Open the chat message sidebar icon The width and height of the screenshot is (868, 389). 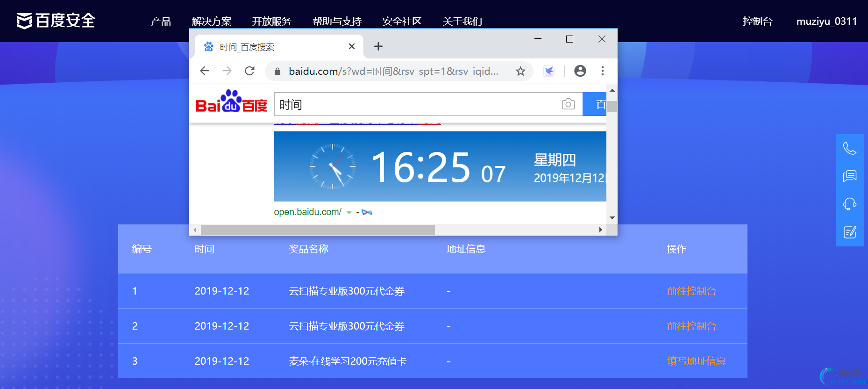(850, 176)
